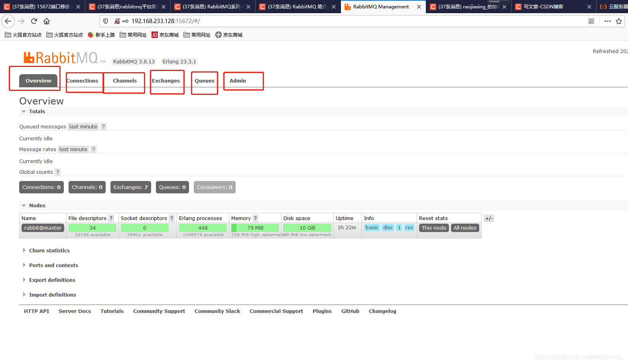Open the JD 京东商城 bookmark
Image resolution: width=628 pixels, height=364 pixels.
point(165,35)
